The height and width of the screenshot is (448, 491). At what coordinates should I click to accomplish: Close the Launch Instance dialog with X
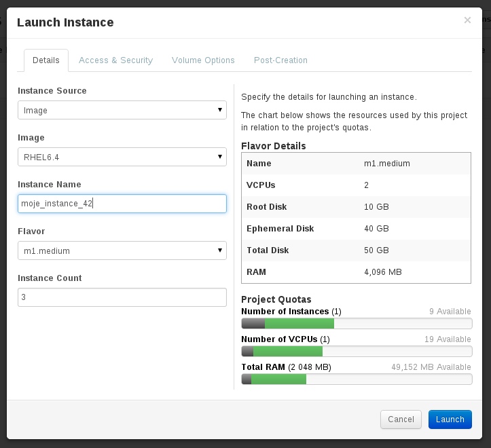coord(467,20)
